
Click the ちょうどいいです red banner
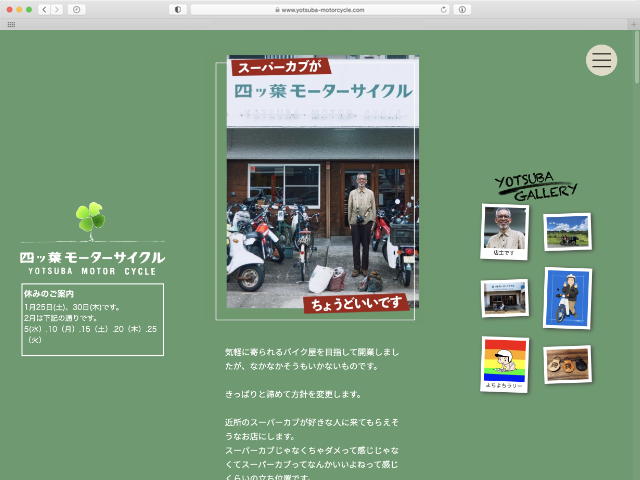(x=356, y=304)
